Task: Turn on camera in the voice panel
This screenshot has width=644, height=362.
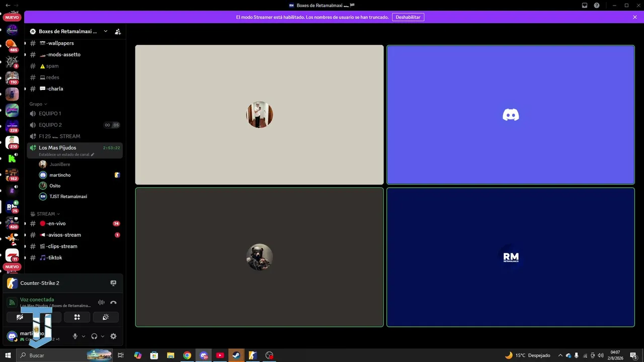Action: (x=20, y=317)
